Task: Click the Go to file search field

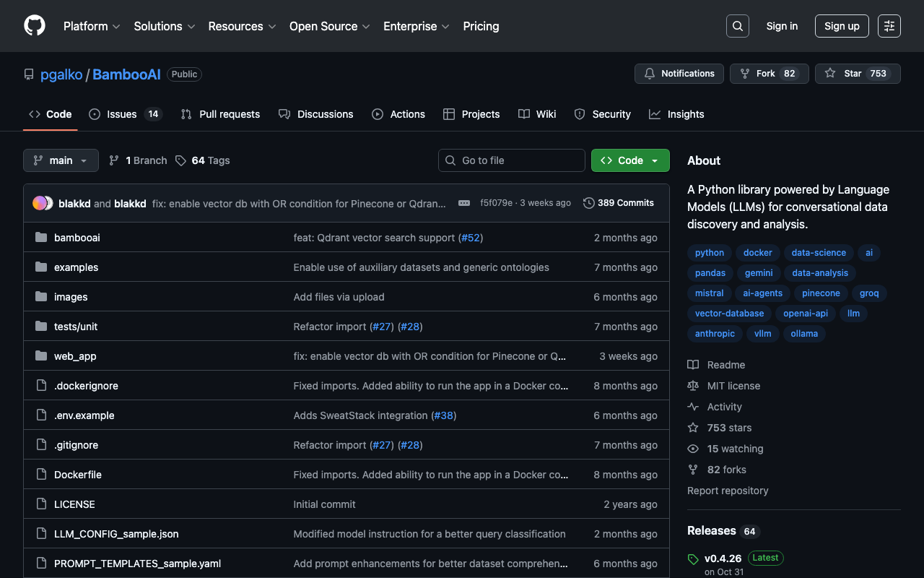Action: 511,160
